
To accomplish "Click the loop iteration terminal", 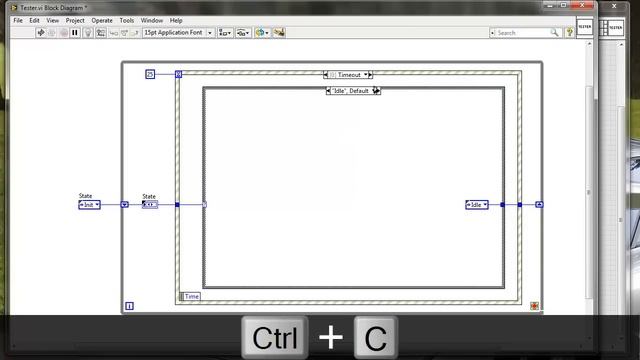I will coord(129,306).
